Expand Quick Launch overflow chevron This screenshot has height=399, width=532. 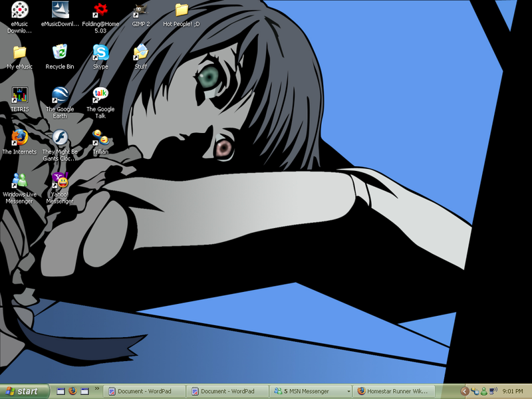[x=96, y=388]
